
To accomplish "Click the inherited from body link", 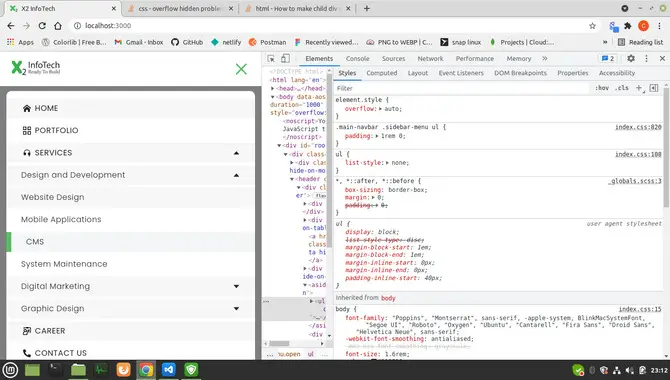I will (x=388, y=298).
